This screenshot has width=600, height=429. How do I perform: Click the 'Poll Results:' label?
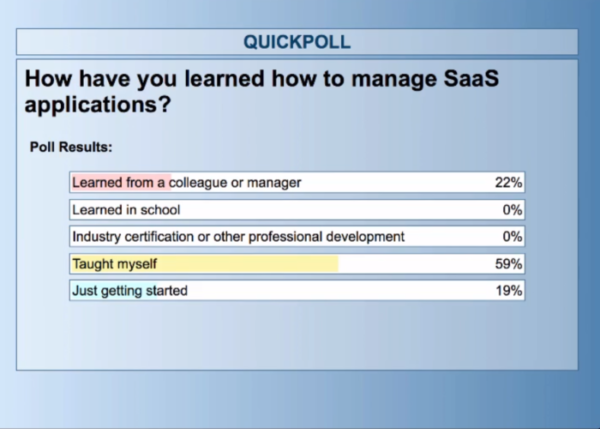71,147
